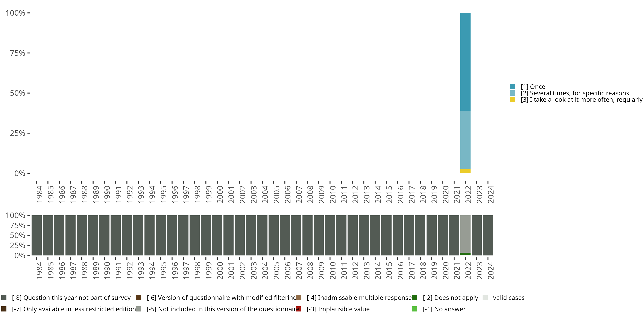Click the light blue segment of the 2022 bar
The height and width of the screenshot is (322, 644).
465,140
